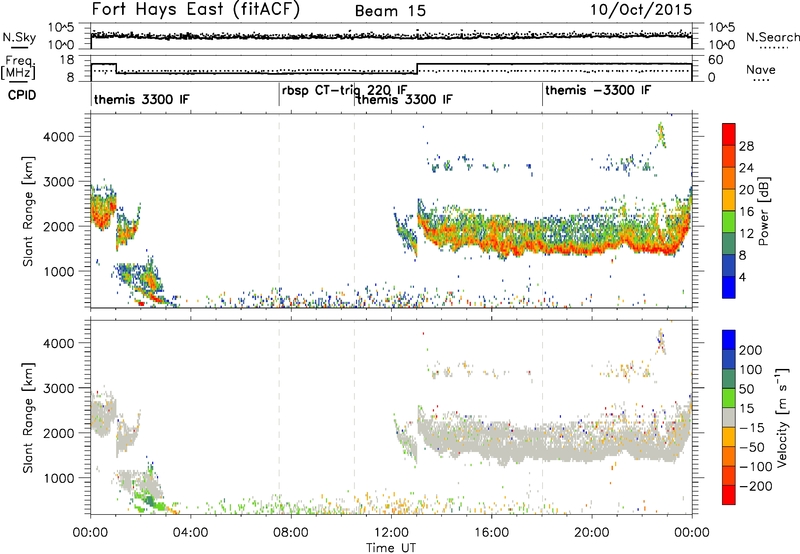Click the frequency panel '18' tick label
Viewport: 800px width, 554px height.
click(x=67, y=60)
